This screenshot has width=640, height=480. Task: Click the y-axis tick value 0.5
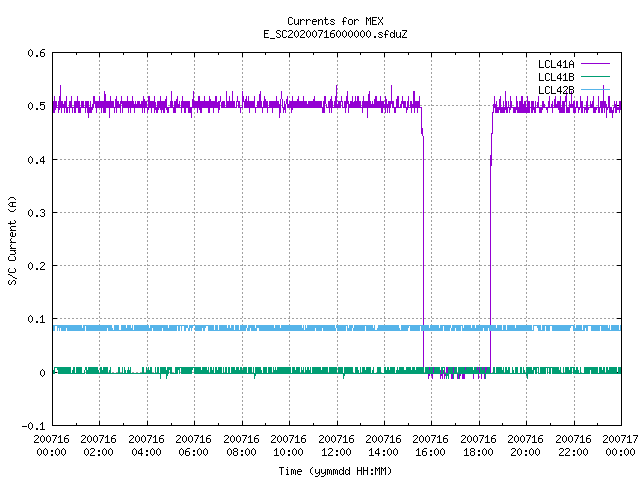pos(36,106)
